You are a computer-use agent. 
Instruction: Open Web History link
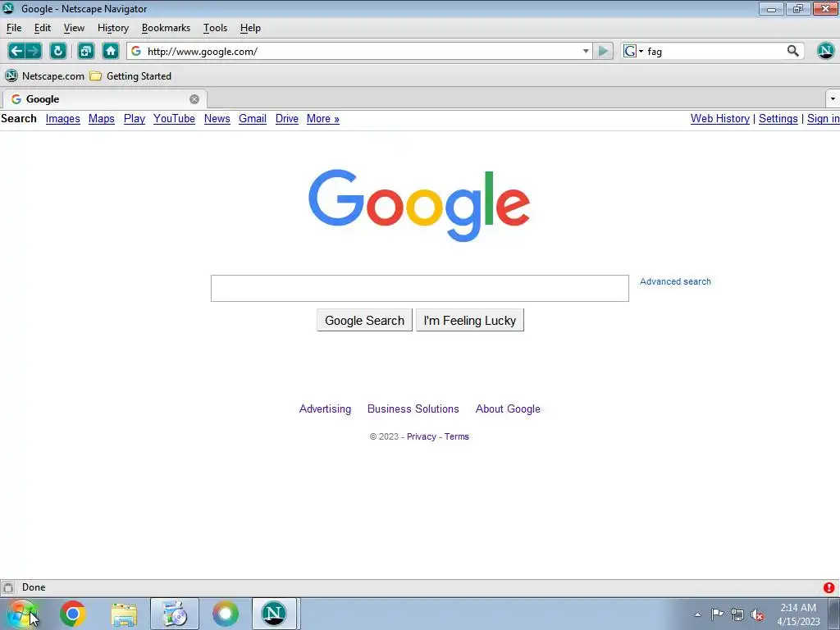[720, 119]
